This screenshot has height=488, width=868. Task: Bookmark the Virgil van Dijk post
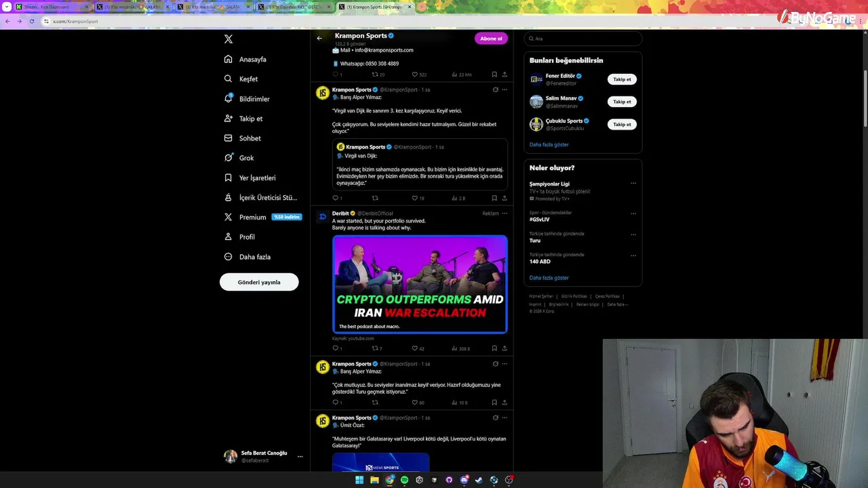click(x=494, y=198)
